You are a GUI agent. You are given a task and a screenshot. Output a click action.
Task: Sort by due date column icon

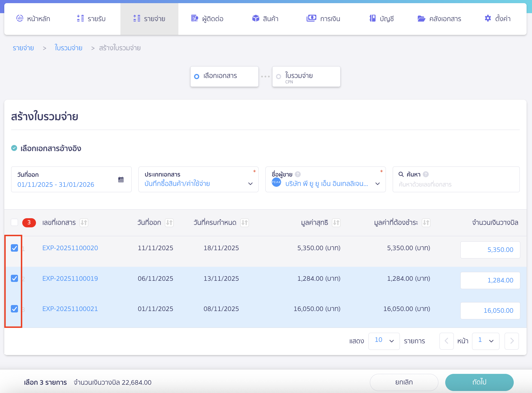point(245,222)
